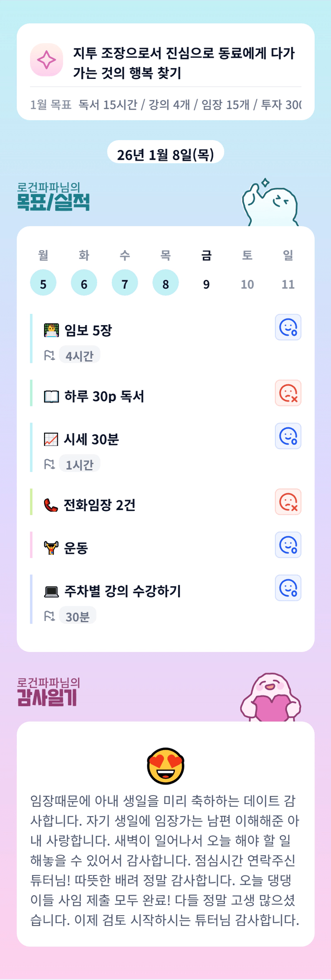
Task: Click the smiley status icon for 운동
Action: (288, 545)
